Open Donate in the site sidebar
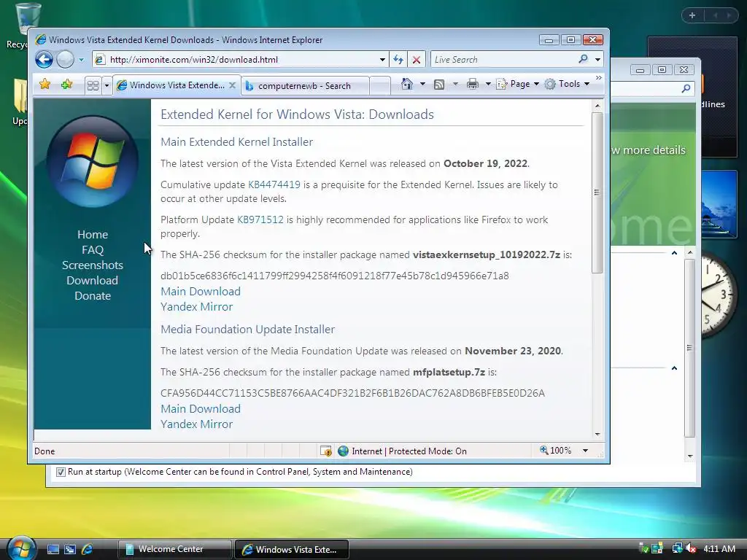 (x=93, y=296)
